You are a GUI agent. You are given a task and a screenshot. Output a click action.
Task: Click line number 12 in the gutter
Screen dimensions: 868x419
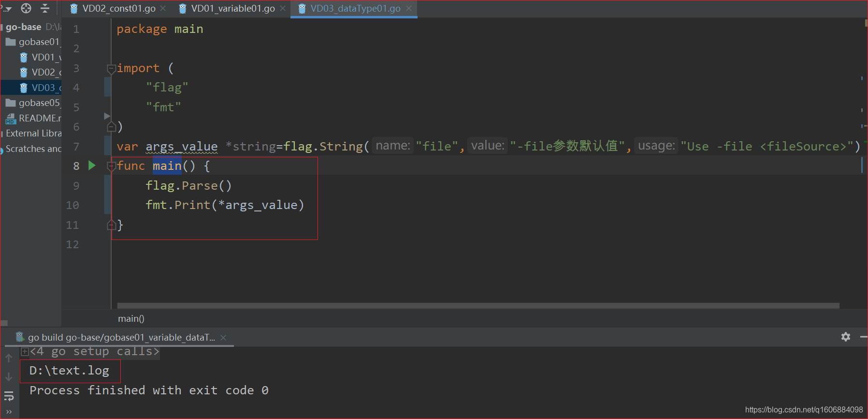[x=72, y=244]
